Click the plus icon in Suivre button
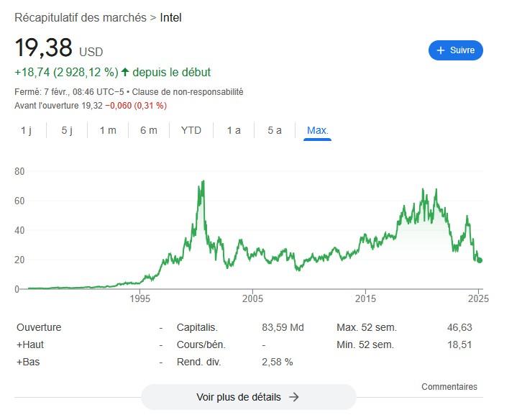 (439, 50)
